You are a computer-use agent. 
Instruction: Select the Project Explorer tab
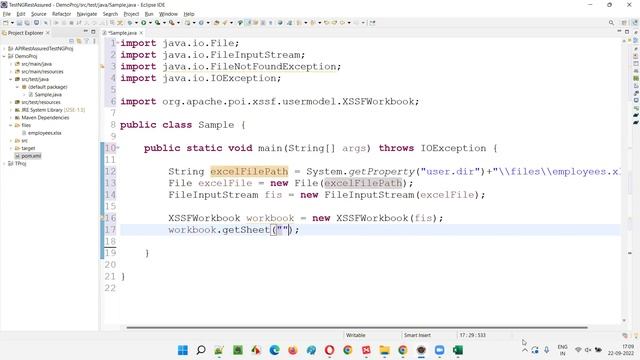tap(25, 33)
